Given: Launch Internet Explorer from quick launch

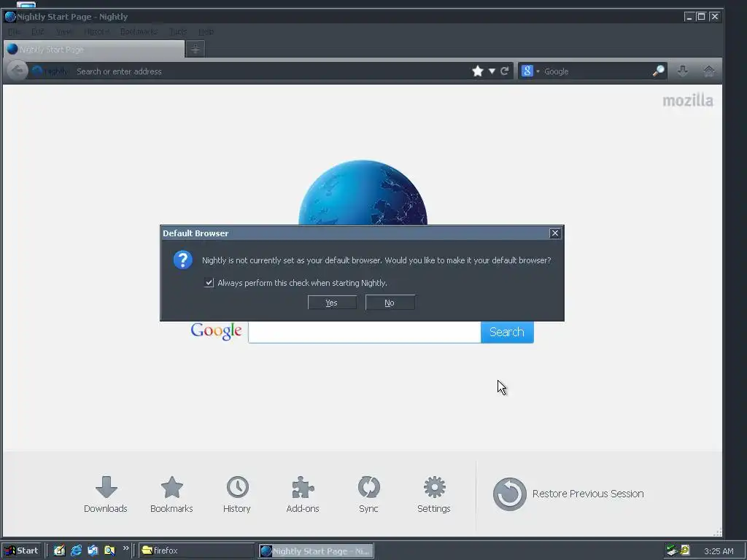Looking at the screenshot, I should coord(76,551).
